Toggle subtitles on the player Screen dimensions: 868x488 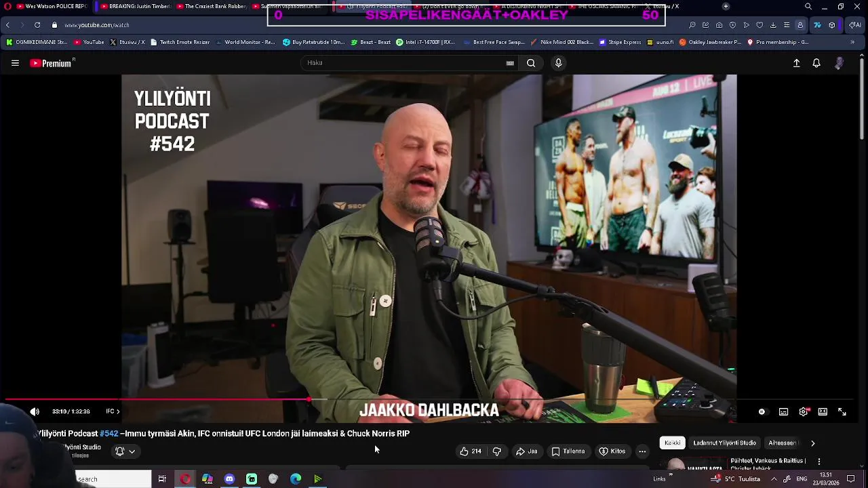tap(783, 411)
